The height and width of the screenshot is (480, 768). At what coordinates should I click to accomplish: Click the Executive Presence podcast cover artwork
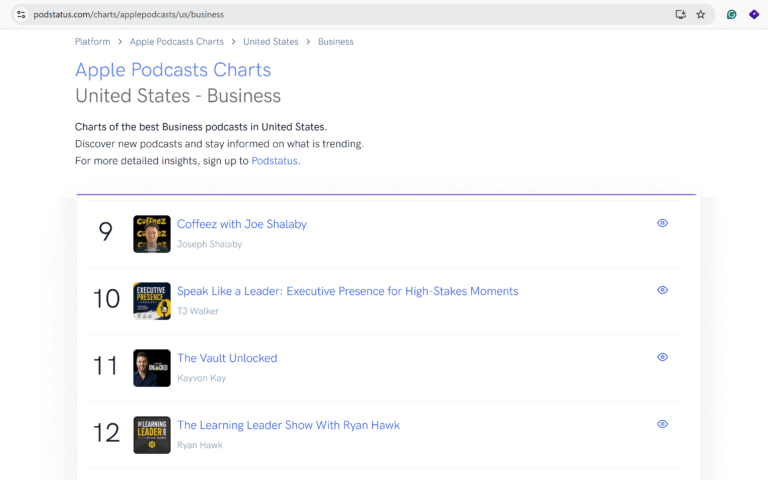pos(152,301)
